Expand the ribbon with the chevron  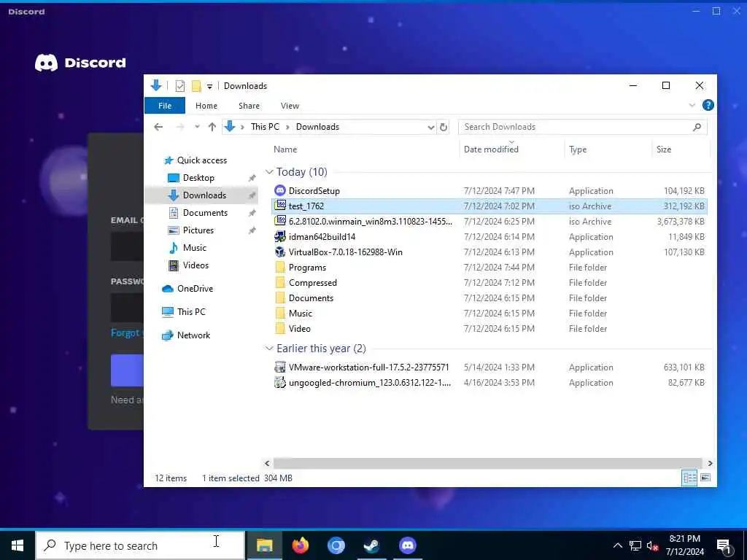click(692, 105)
